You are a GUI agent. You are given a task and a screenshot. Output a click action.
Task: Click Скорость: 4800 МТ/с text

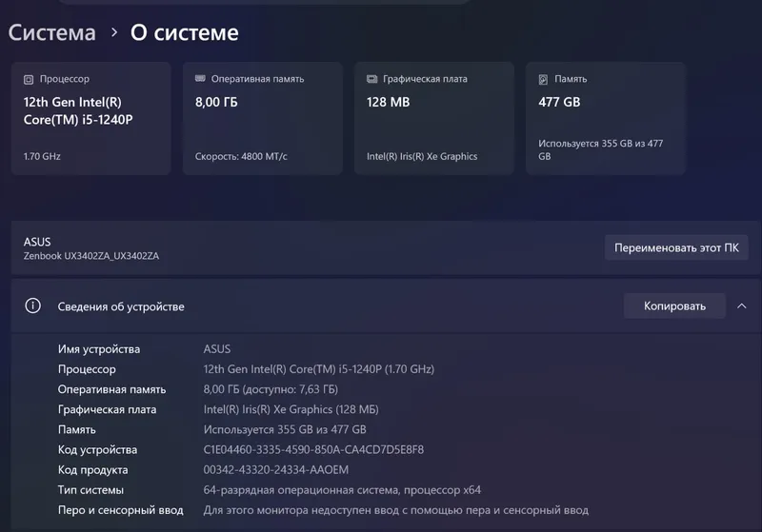241,156
